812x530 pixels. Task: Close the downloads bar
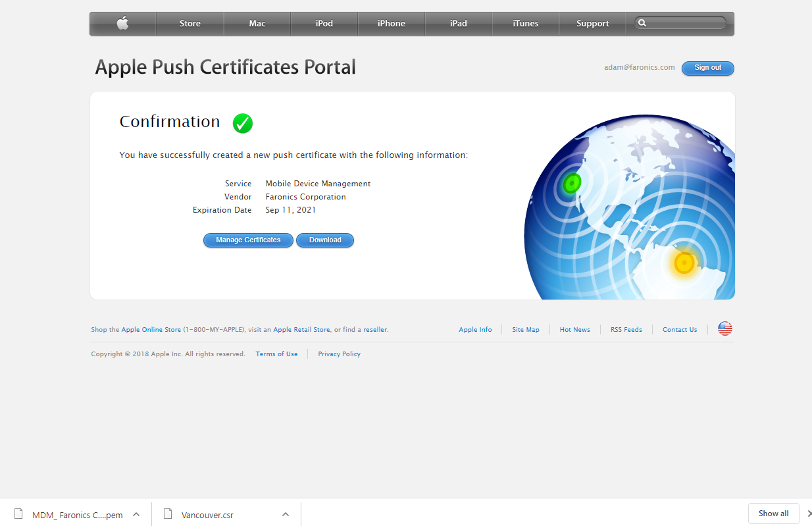click(x=809, y=514)
